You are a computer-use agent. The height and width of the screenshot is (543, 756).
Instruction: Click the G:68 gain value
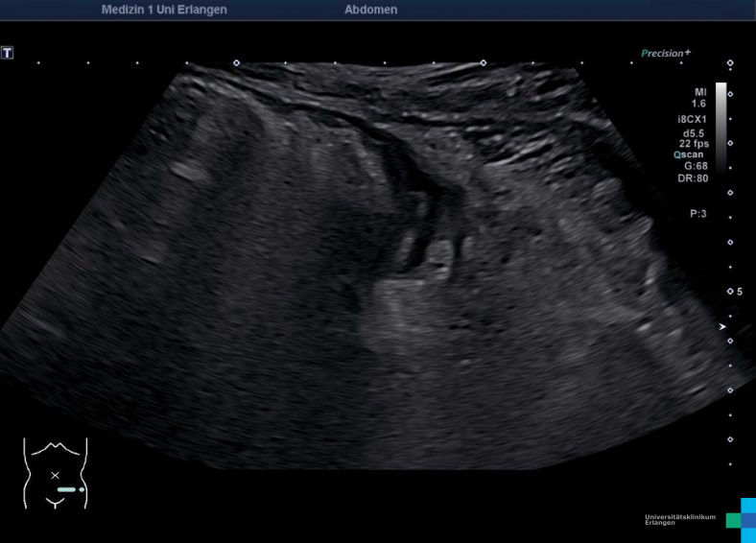tap(696, 166)
